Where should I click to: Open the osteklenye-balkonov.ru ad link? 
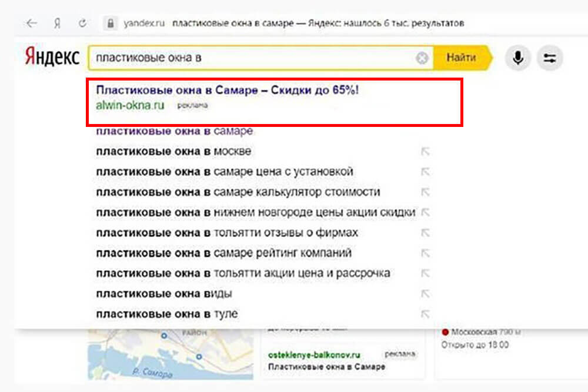point(314,354)
